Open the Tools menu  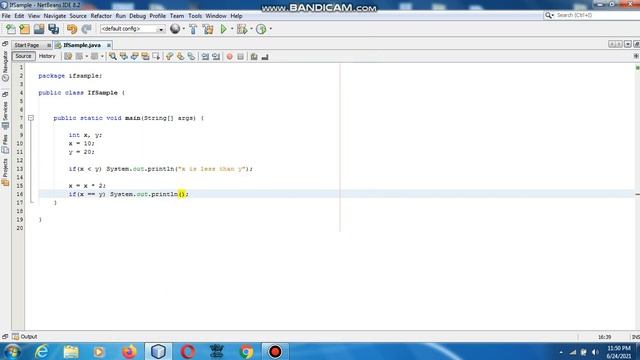pos(195,16)
